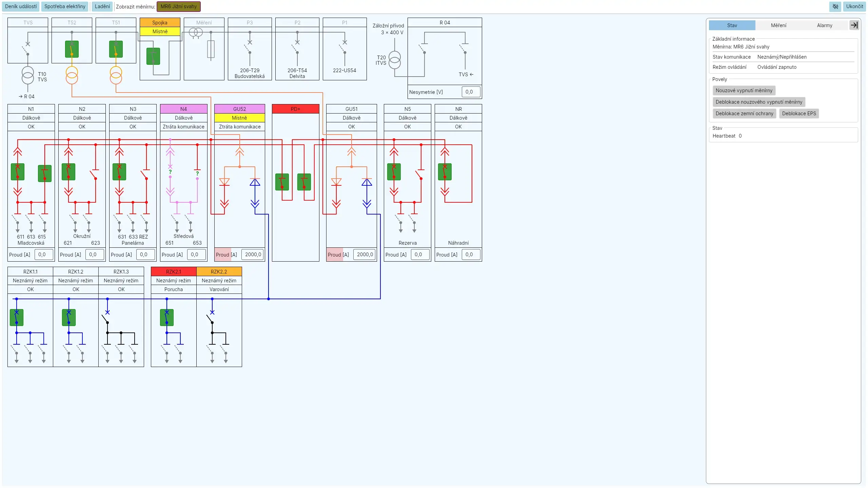The image size is (868, 488).
Task: Select RZK1.1 green breaker
Action: coord(17,318)
